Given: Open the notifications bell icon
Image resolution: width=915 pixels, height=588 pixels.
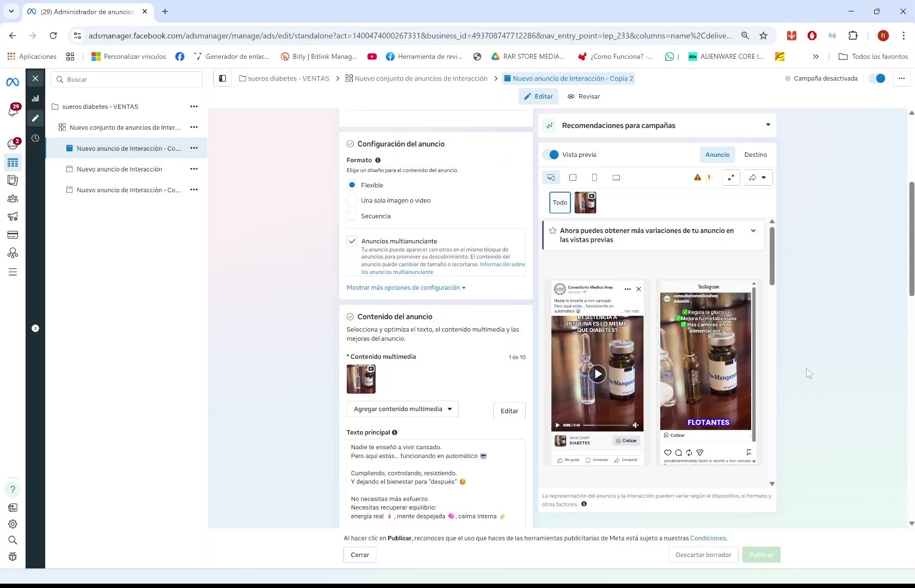Looking at the screenshot, I should point(13,111).
